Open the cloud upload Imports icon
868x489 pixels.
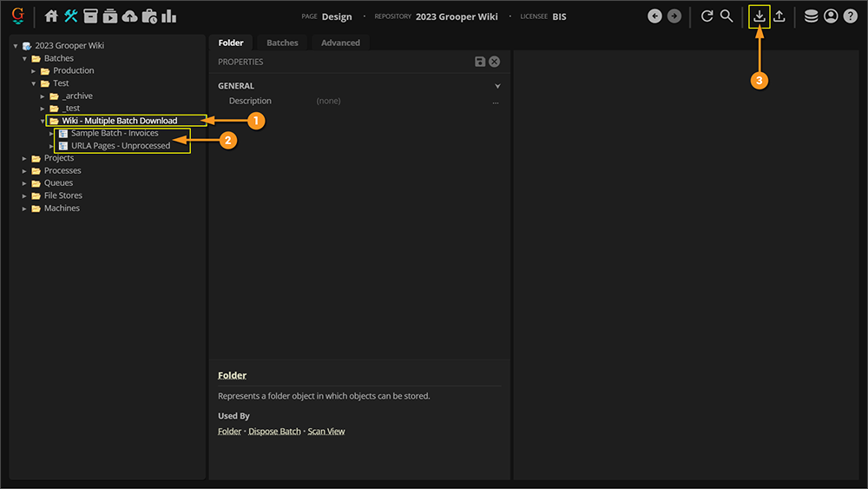pyautogui.click(x=129, y=16)
